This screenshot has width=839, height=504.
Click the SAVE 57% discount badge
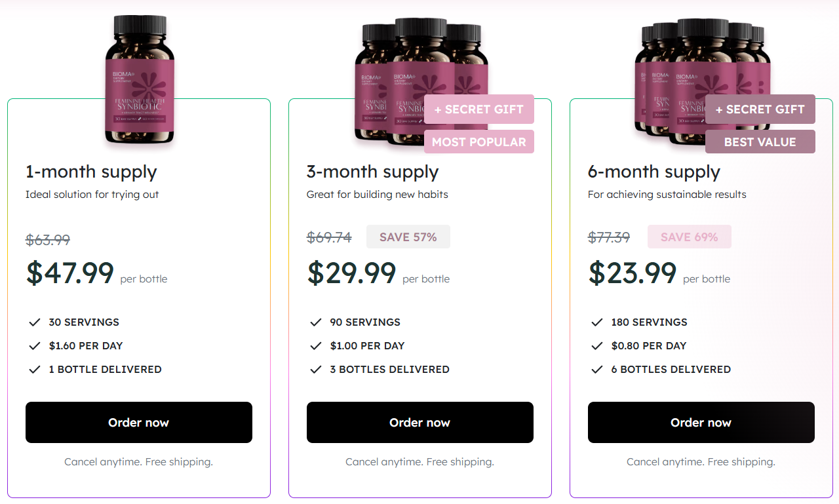click(x=408, y=236)
